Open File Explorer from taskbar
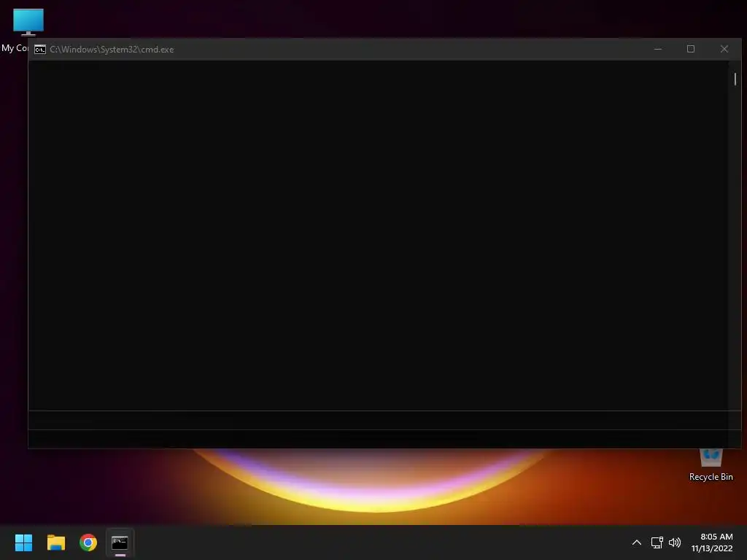 click(x=55, y=542)
